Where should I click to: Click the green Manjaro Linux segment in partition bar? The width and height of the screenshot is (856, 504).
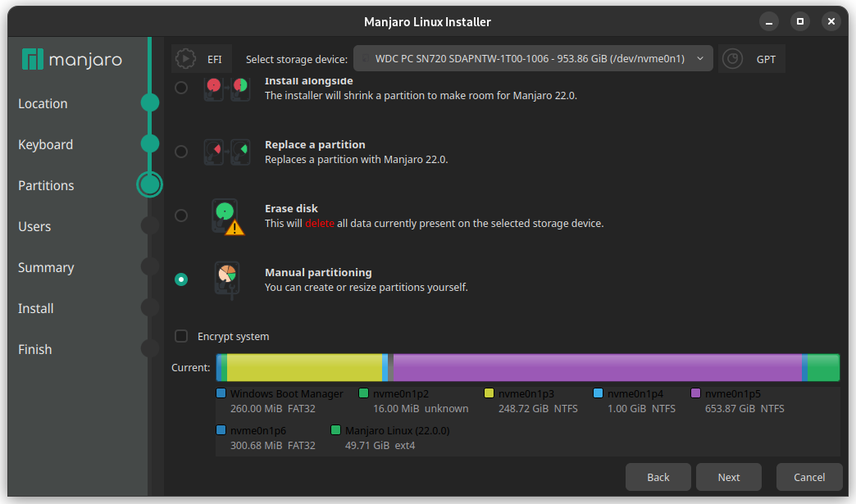823,368
